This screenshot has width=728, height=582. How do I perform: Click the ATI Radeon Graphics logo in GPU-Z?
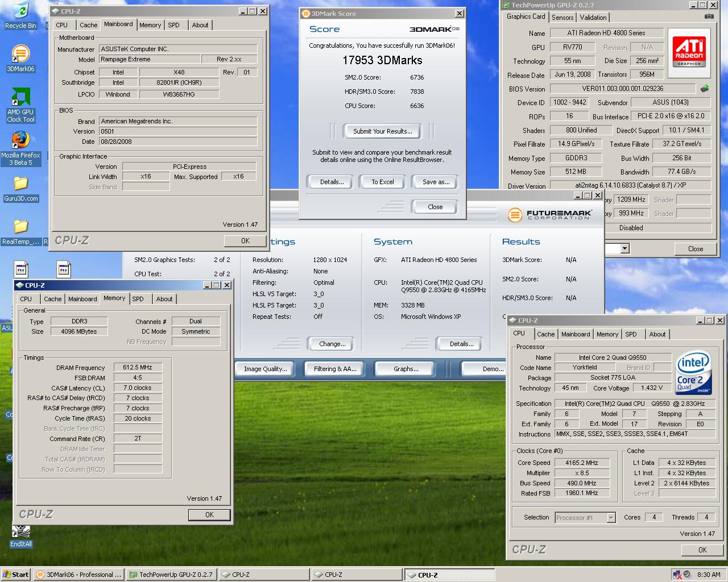point(689,52)
